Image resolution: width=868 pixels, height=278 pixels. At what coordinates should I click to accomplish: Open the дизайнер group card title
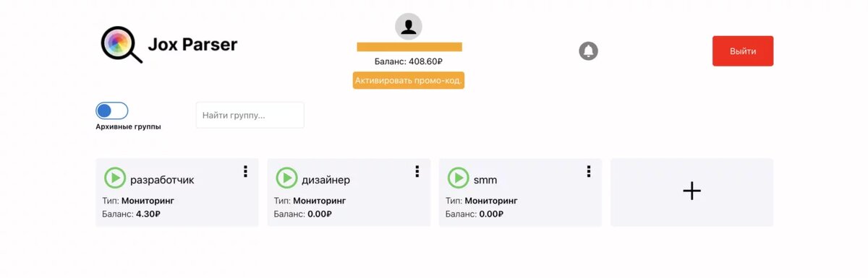326,180
